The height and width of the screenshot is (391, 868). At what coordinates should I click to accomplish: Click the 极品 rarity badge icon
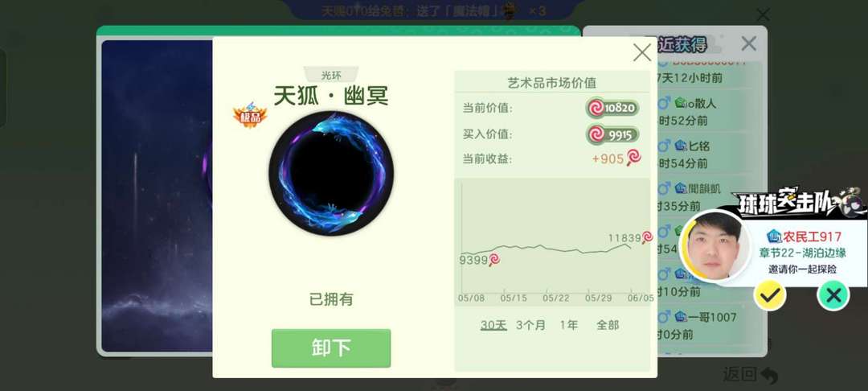click(x=250, y=115)
